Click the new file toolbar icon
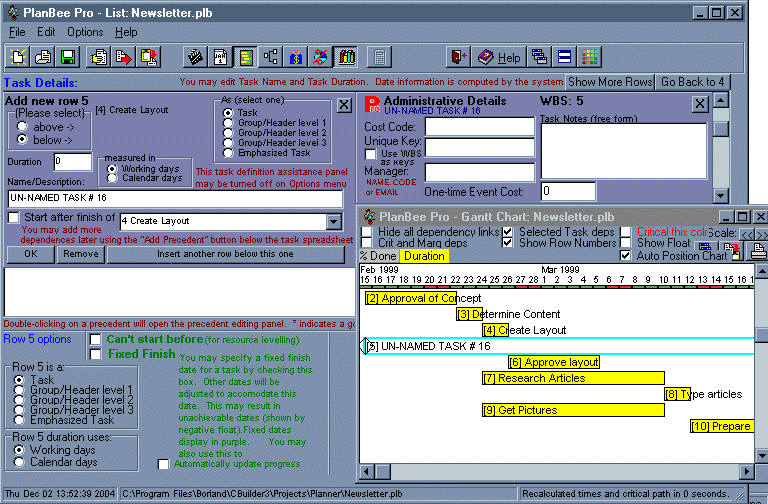 pos(20,57)
